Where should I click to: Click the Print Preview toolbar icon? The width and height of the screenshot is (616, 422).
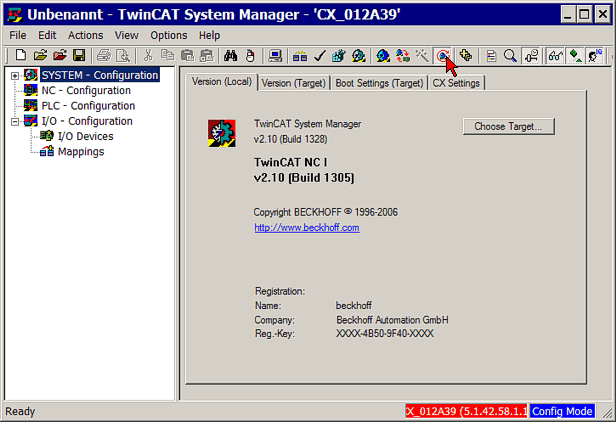tap(123, 56)
